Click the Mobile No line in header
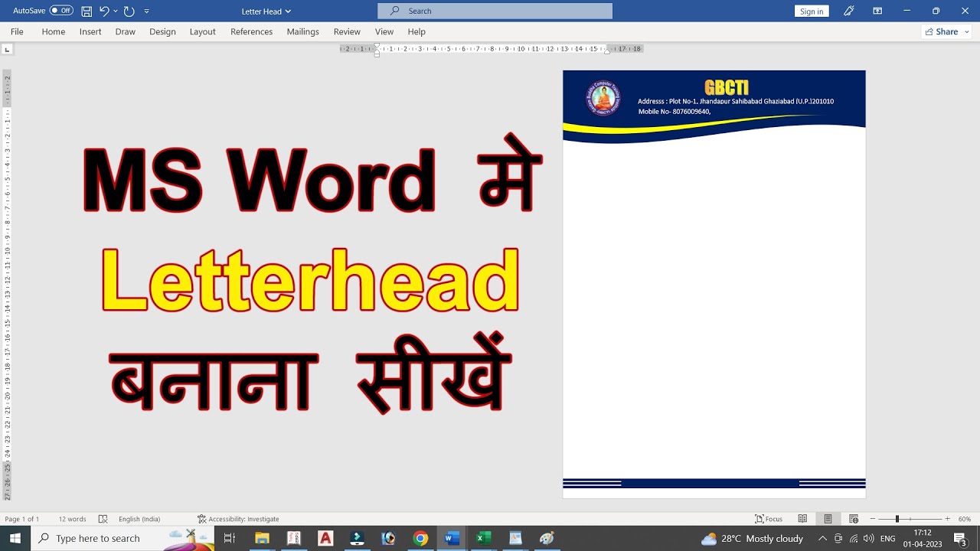The height and width of the screenshot is (551, 980). point(675,112)
